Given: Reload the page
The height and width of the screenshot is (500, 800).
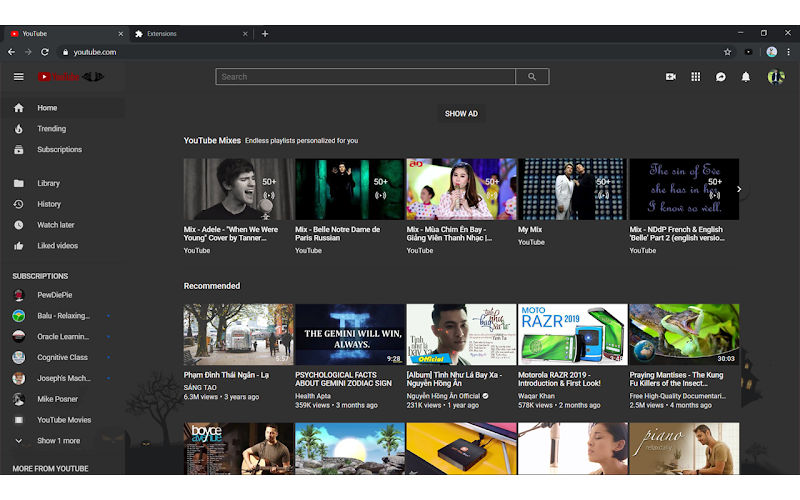Looking at the screenshot, I should [45, 52].
